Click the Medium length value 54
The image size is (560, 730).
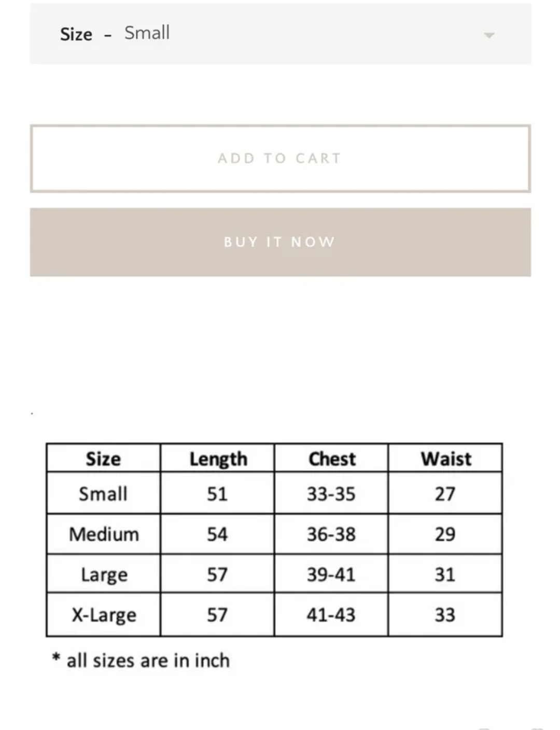coord(217,534)
